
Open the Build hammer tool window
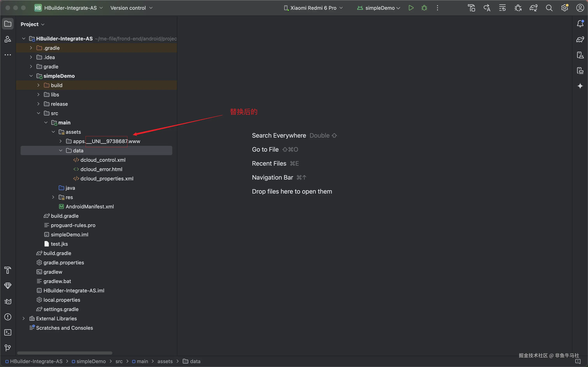tap(8, 270)
